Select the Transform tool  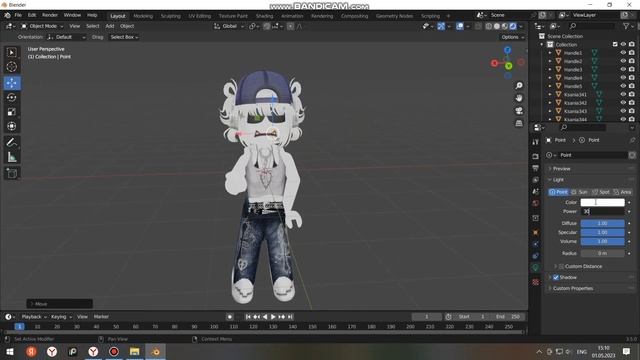pyautogui.click(x=12, y=126)
